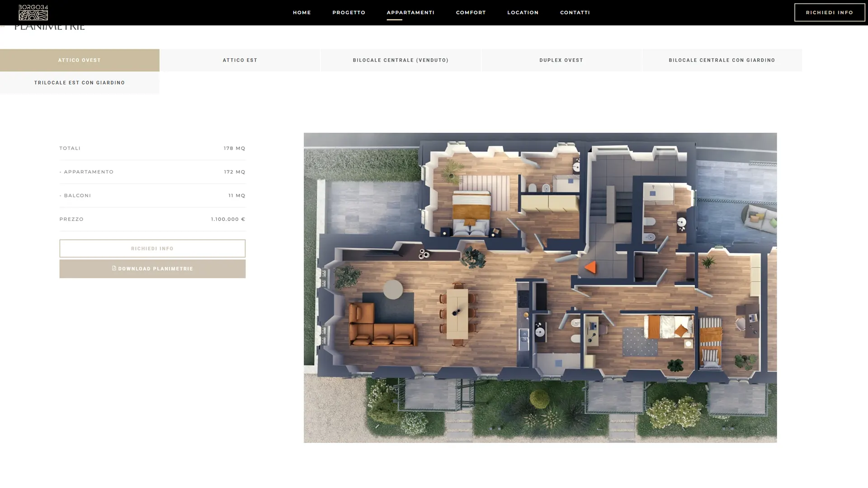868x488 pixels.
Task: Go to the COMFORT section
Action: (471, 12)
